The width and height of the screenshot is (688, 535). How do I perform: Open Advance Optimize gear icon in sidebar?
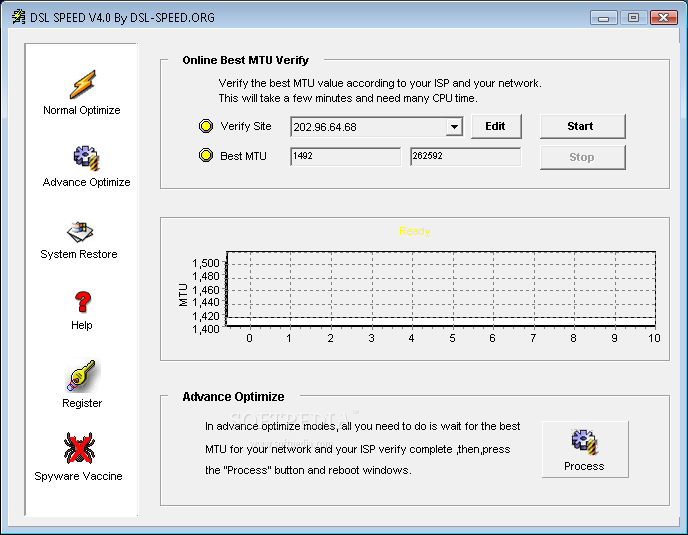pyautogui.click(x=86, y=158)
